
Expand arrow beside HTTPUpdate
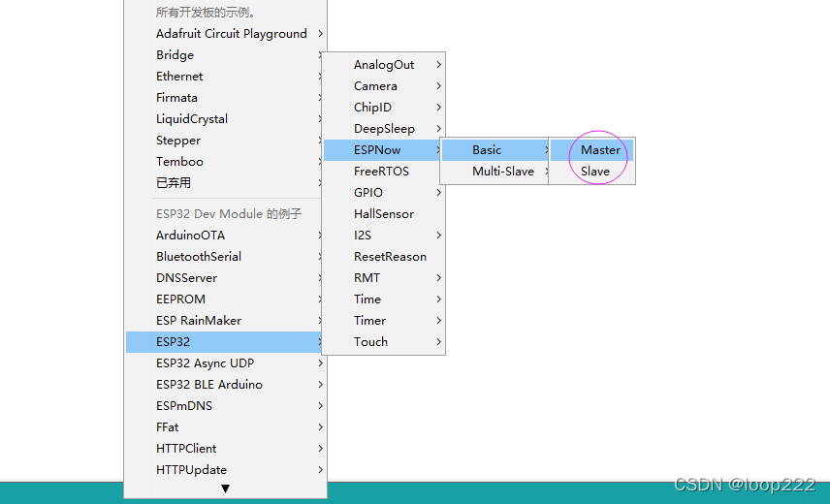click(x=320, y=470)
